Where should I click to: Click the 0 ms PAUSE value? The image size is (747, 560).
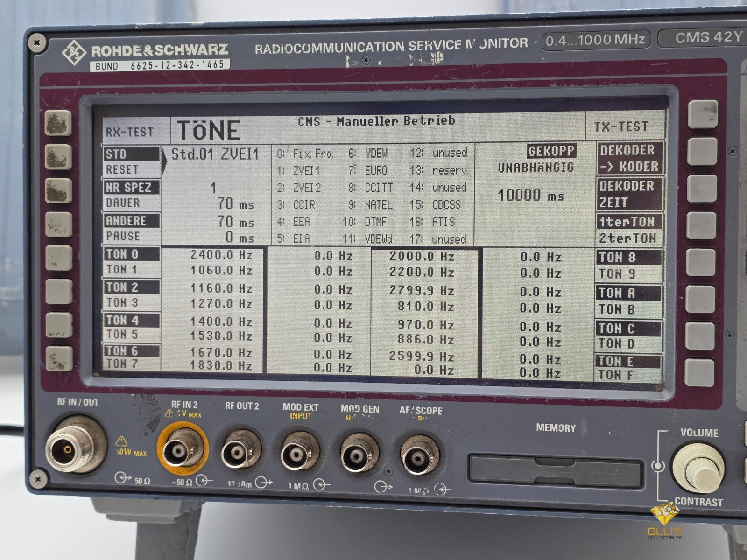(240, 238)
